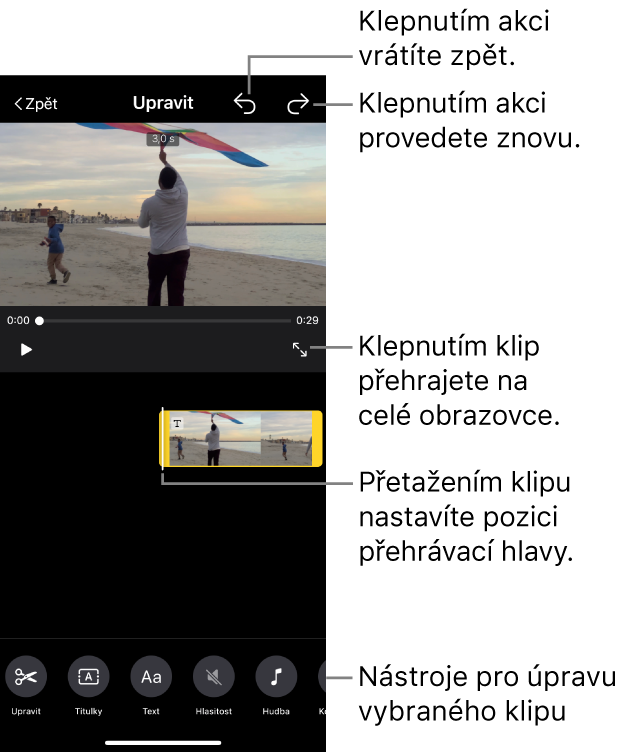Open the Titulky captions tool

click(x=88, y=677)
